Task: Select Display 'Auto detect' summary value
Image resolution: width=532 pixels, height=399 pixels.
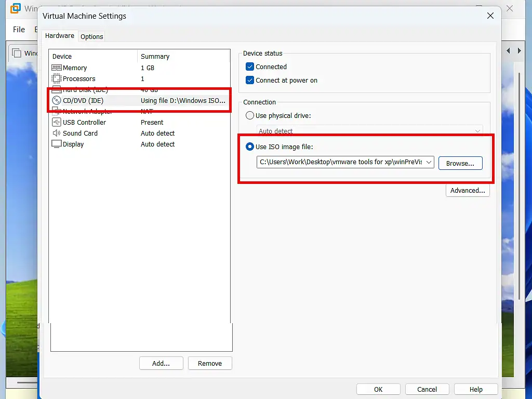Action: point(158,144)
